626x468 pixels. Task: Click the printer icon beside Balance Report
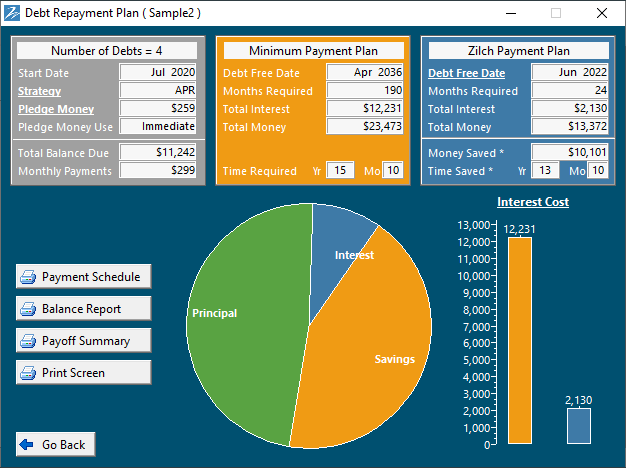tap(29, 309)
